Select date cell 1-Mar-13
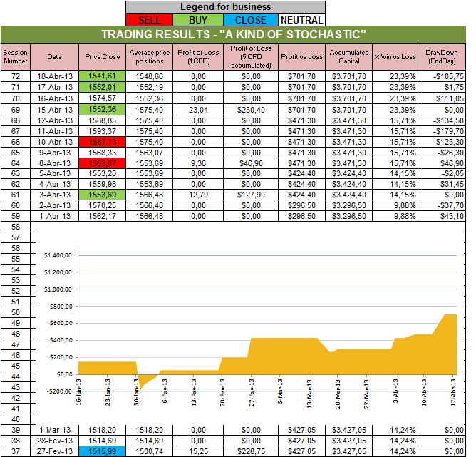Viewport: 476px width, 457px height. click(x=55, y=430)
